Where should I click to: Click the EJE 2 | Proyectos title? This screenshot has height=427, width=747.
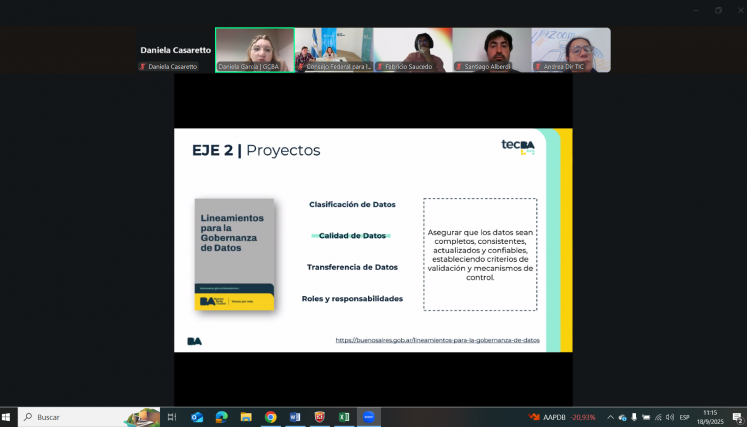(x=256, y=150)
